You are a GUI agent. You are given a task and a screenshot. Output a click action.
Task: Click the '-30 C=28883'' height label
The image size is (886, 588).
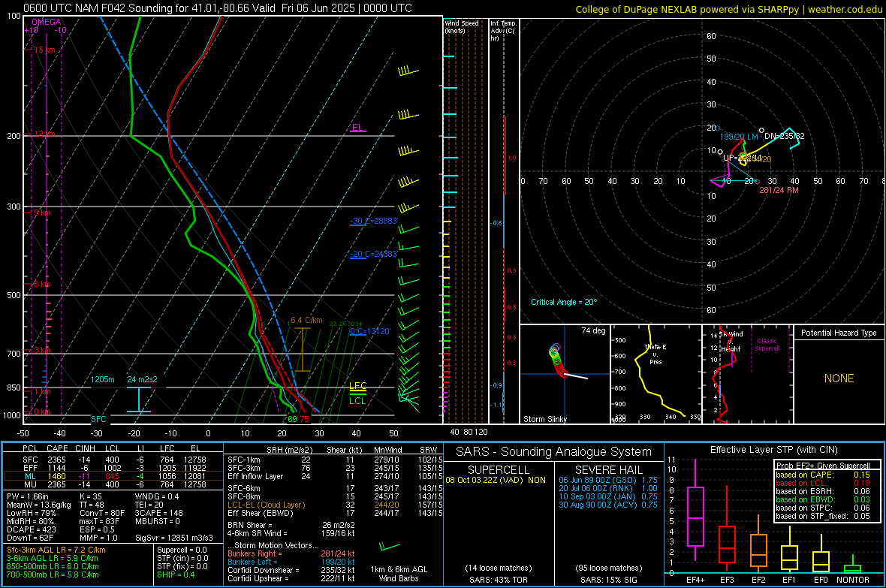coord(373,221)
